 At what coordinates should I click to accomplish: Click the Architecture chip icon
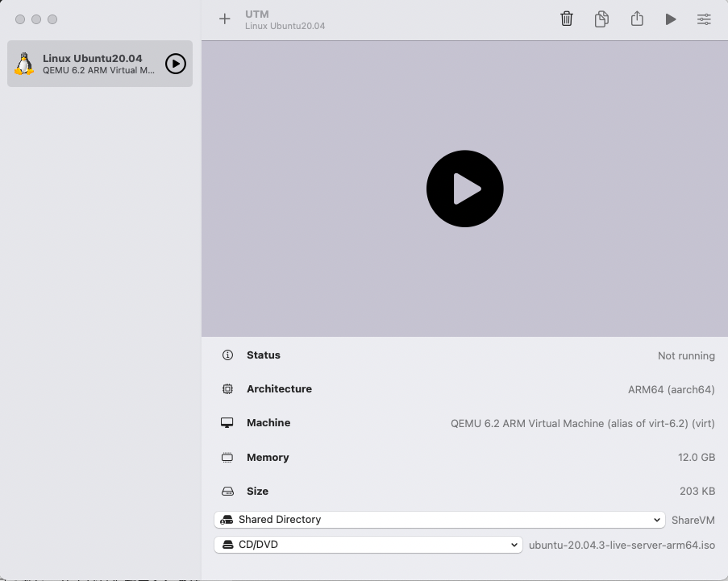coord(227,389)
